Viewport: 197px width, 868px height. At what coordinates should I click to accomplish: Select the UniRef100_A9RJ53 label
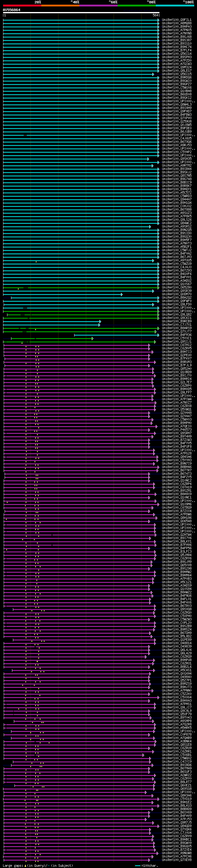177,145
